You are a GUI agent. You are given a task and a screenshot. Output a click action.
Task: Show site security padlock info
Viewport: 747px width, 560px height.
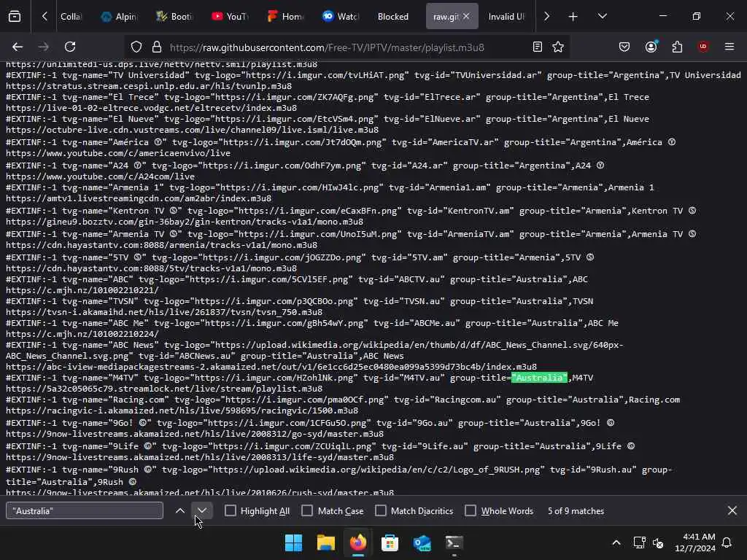[157, 47]
